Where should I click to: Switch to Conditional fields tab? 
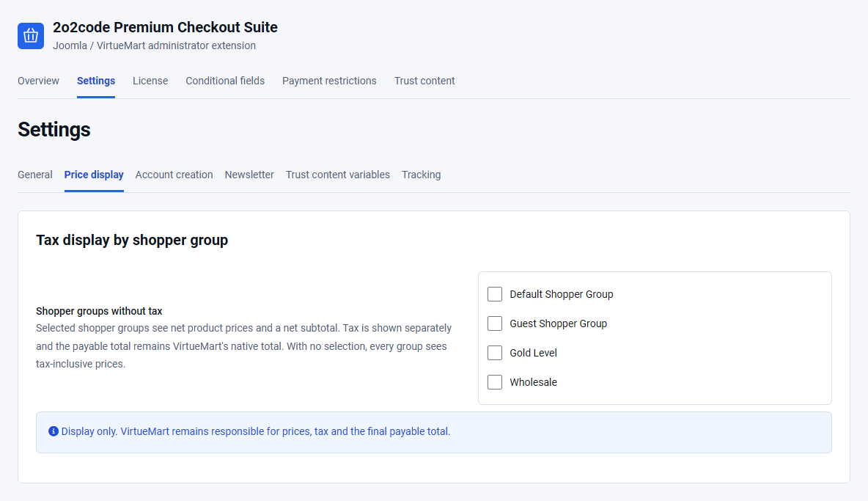pos(225,81)
